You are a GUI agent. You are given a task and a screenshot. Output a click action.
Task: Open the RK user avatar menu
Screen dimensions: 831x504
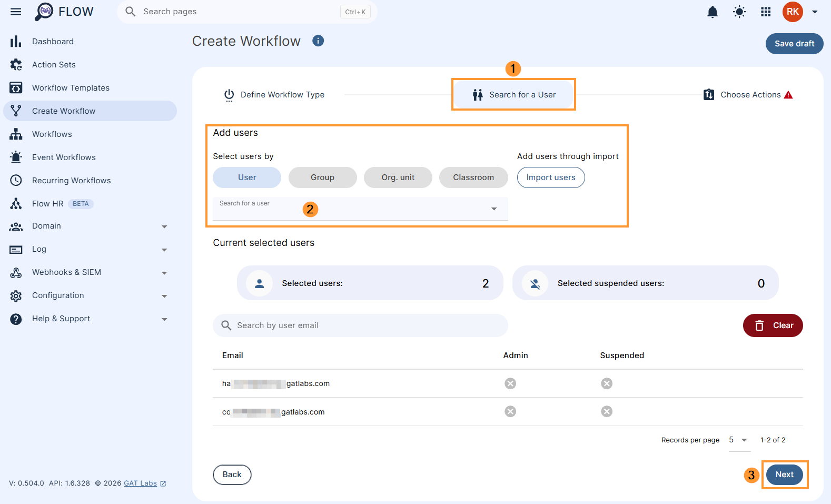click(x=793, y=12)
